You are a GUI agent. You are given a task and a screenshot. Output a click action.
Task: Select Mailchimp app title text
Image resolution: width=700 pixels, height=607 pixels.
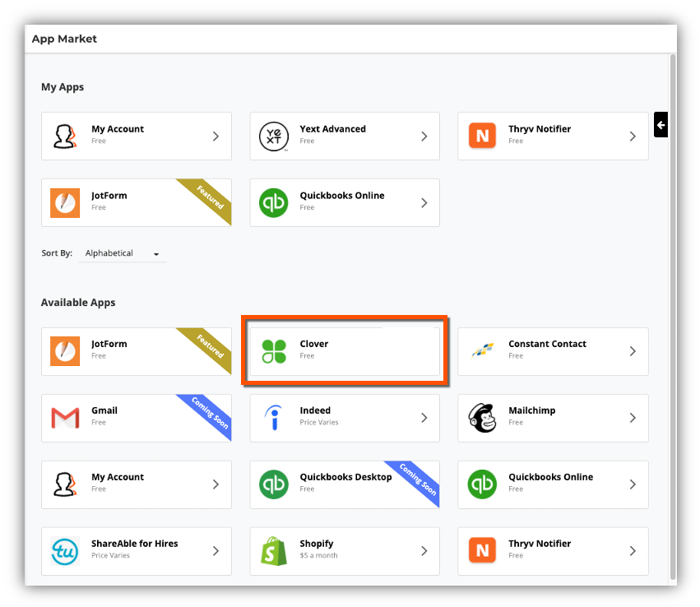[x=530, y=410]
